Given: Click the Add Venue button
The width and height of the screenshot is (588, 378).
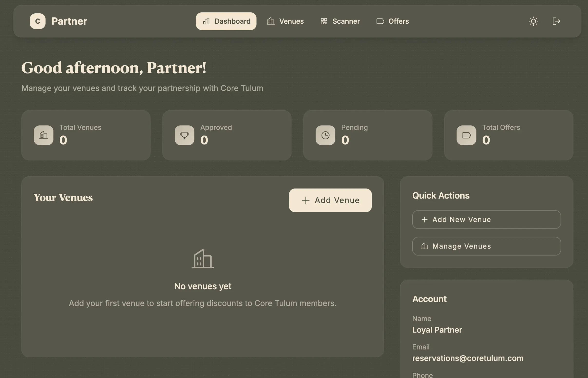Looking at the screenshot, I should pos(330,200).
